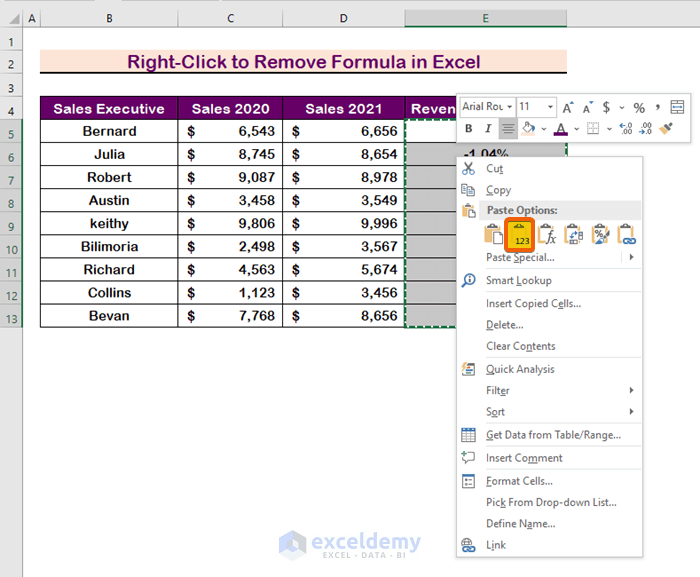The width and height of the screenshot is (700, 577).
Task: Apply the font color A button
Action: tap(561, 129)
